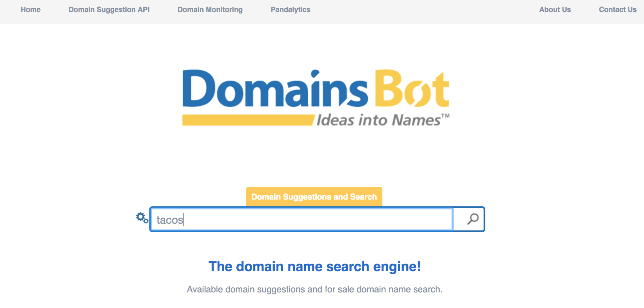
Task: Click 'The domain name search engine!' heading
Action: [314, 266]
